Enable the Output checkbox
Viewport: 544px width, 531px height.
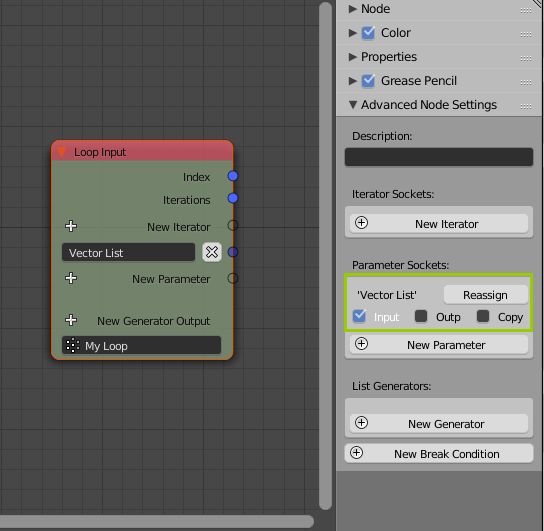point(421,316)
